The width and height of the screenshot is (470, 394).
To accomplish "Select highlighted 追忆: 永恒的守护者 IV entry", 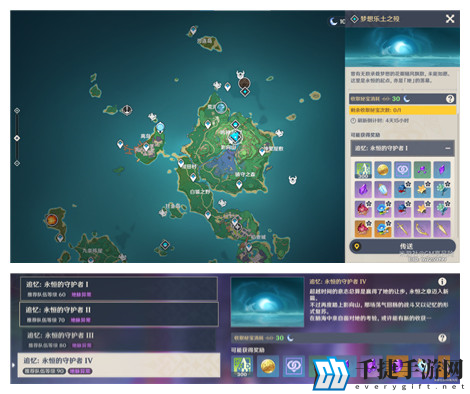I will pyautogui.click(x=119, y=365).
